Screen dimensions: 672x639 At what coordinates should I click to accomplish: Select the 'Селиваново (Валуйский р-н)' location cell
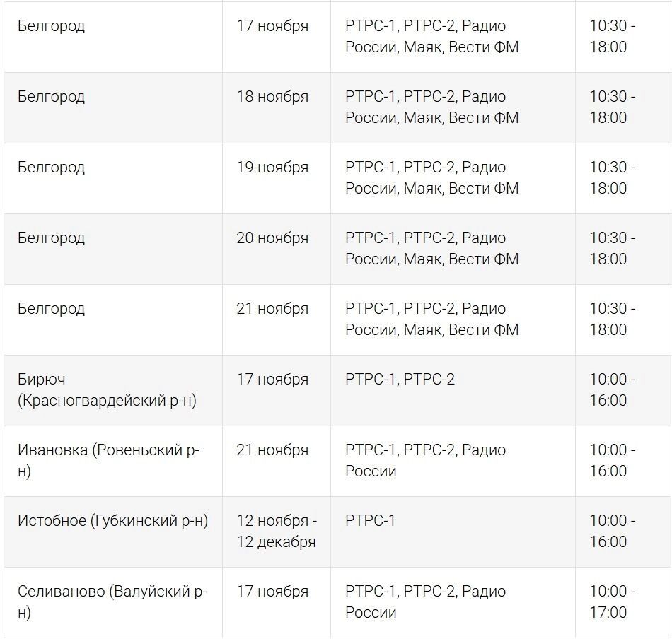pos(112,602)
